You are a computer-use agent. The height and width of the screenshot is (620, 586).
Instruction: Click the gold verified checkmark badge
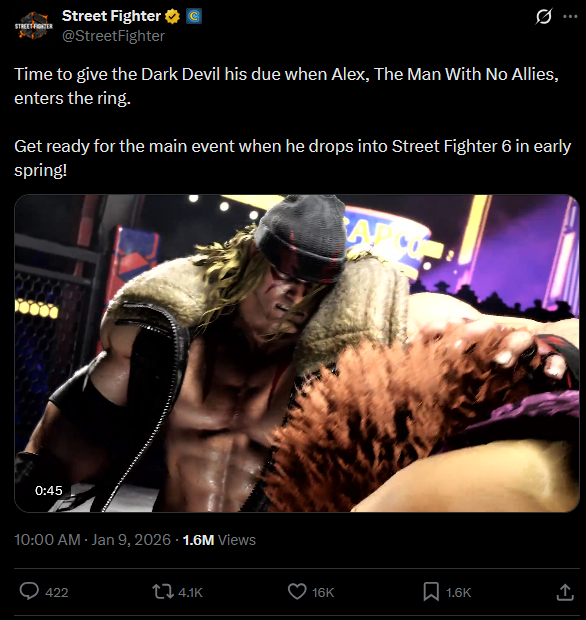172,17
